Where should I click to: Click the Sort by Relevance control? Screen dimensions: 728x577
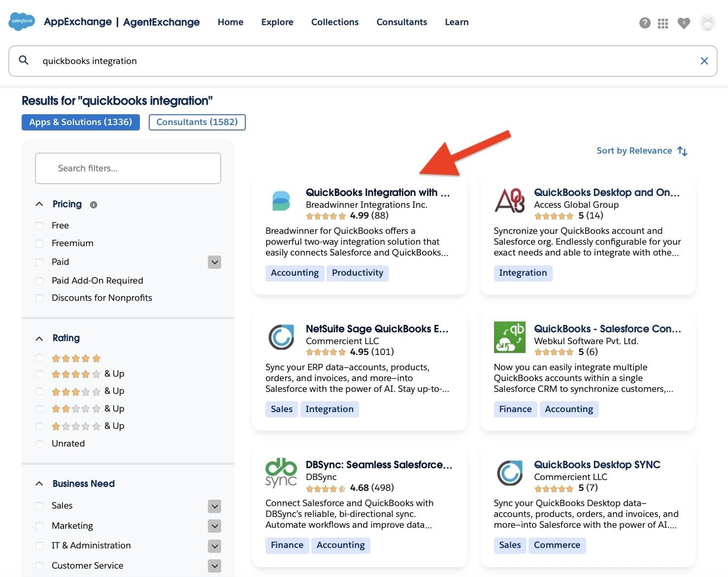641,151
